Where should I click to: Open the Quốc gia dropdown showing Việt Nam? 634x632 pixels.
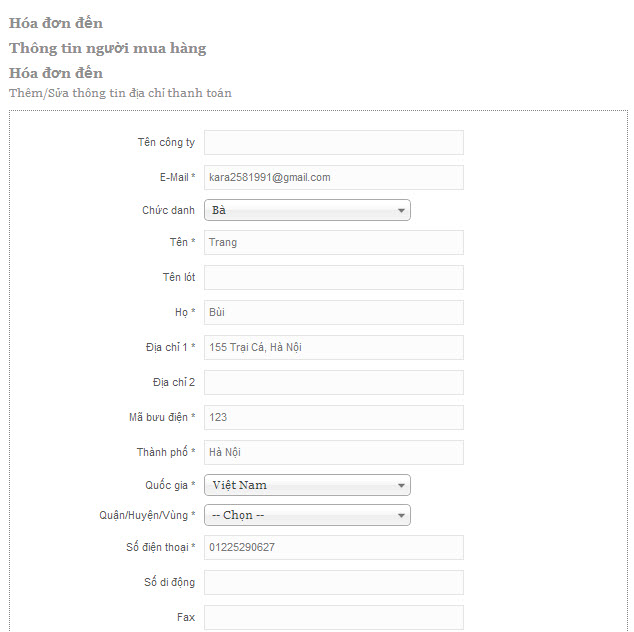(307, 485)
